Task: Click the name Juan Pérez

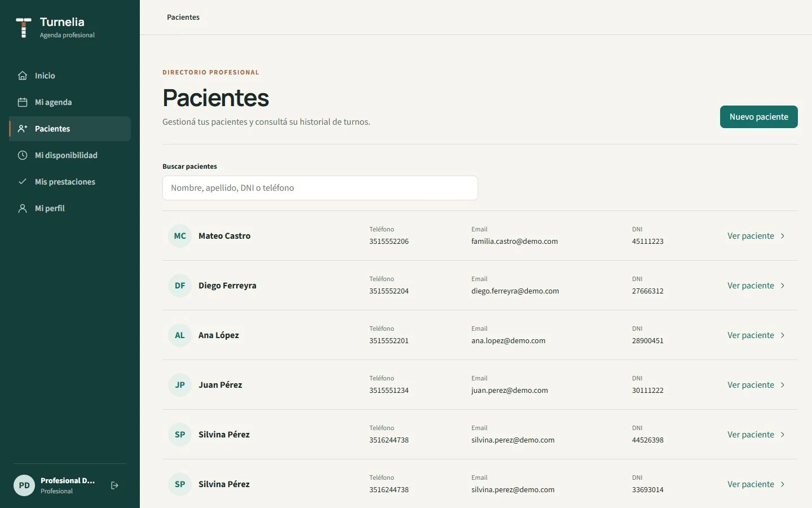Action: coord(220,385)
